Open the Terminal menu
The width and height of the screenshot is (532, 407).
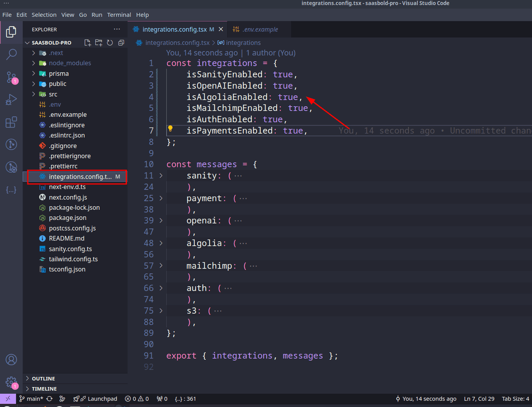pyautogui.click(x=119, y=15)
